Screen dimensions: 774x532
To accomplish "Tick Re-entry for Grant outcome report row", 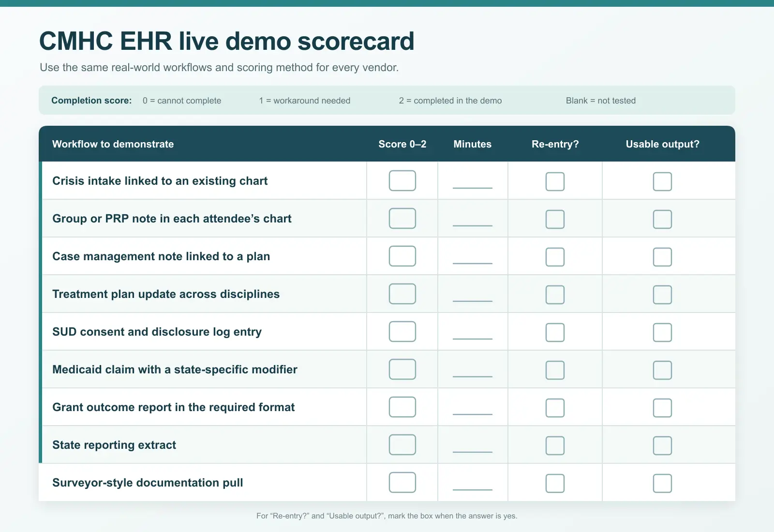I will (x=555, y=408).
